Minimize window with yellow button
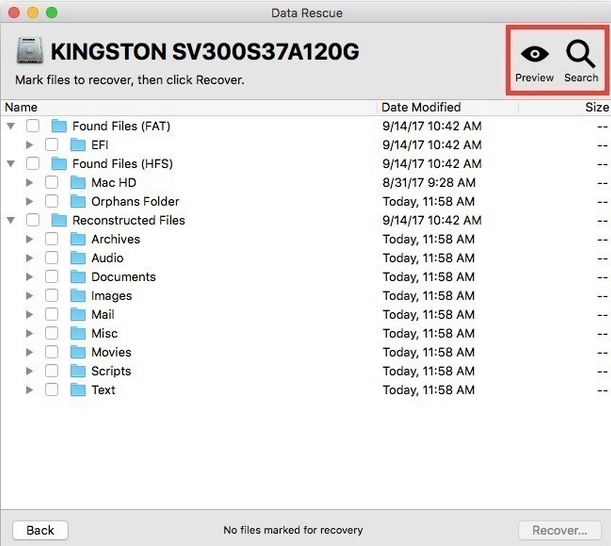The height and width of the screenshot is (546, 611). pos(33,13)
